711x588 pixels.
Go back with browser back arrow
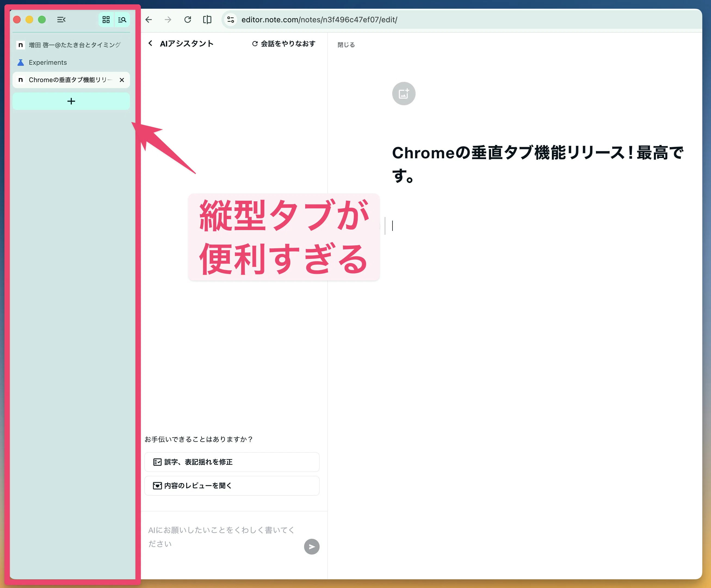pyautogui.click(x=149, y=20)
